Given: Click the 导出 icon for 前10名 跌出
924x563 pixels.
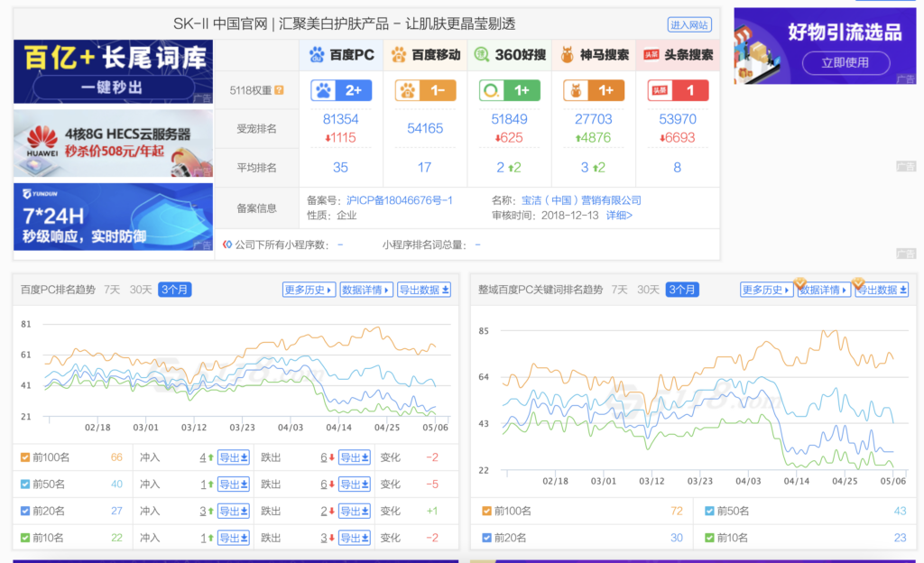Looking at the screenshot, I should coord(354,538).
